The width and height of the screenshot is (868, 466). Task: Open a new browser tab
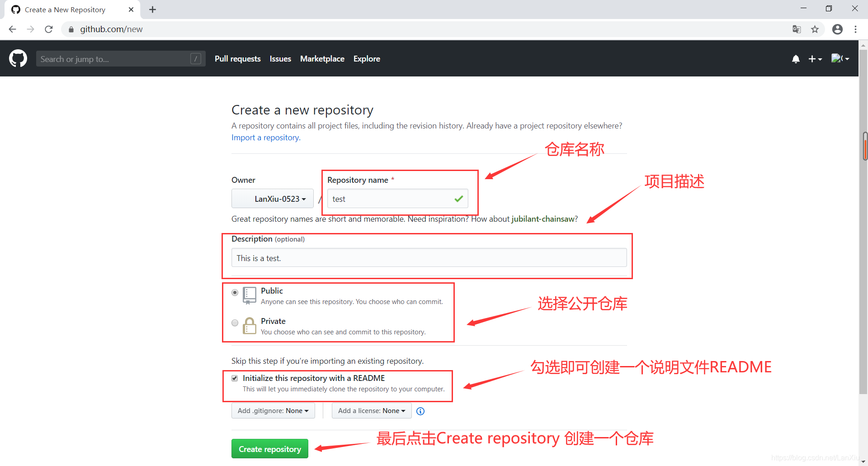tap(153, 10)
